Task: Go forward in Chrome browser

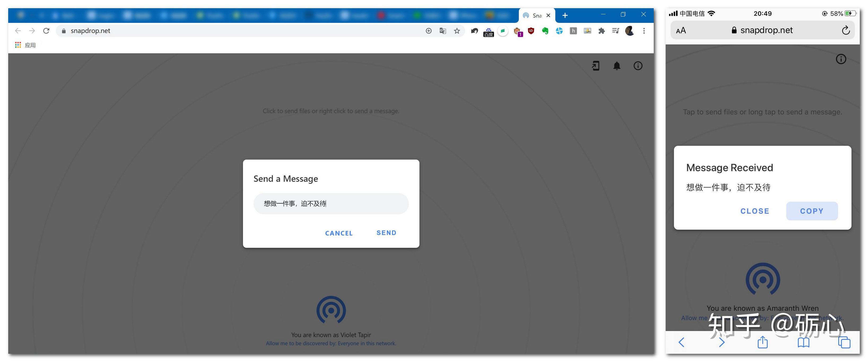Action: 32,31
